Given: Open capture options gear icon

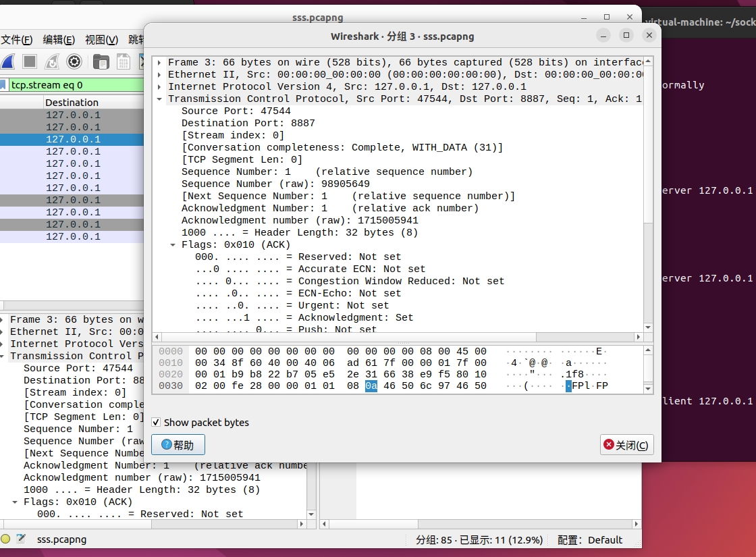Looking at the screenshot, I should (74, 61).
